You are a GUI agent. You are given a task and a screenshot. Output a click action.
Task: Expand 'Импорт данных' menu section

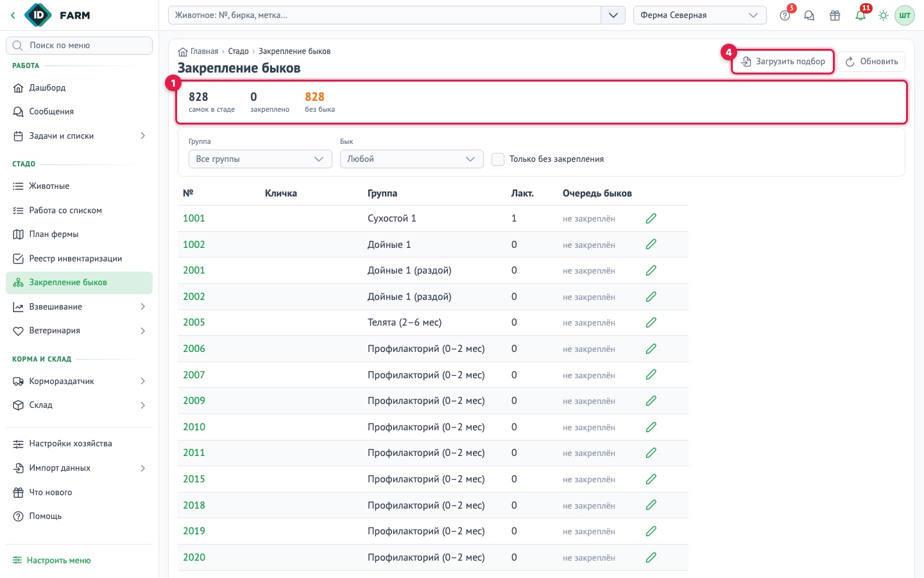pyautogui.click(x=79, y=468)
